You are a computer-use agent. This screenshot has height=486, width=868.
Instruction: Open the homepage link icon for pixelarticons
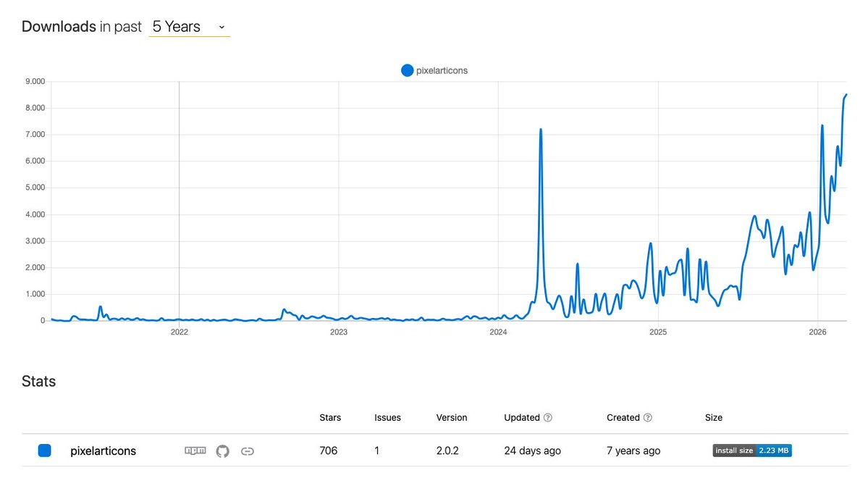[248, 451]
